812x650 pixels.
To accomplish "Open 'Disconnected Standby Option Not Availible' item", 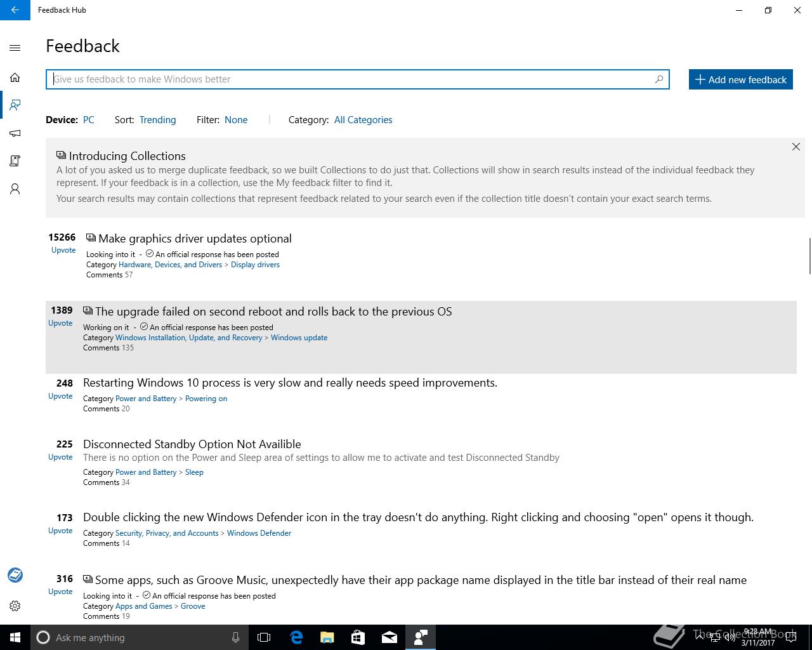I will 192,444.
